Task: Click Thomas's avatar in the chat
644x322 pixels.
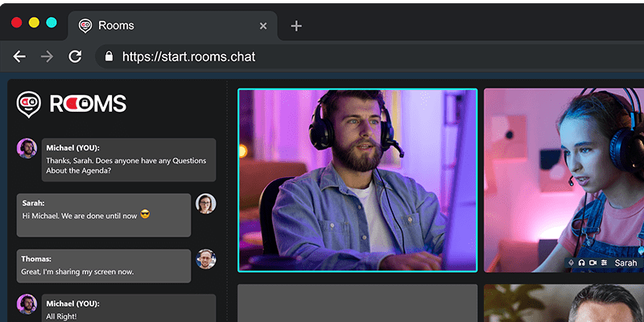Action: [x=205, y=258]
